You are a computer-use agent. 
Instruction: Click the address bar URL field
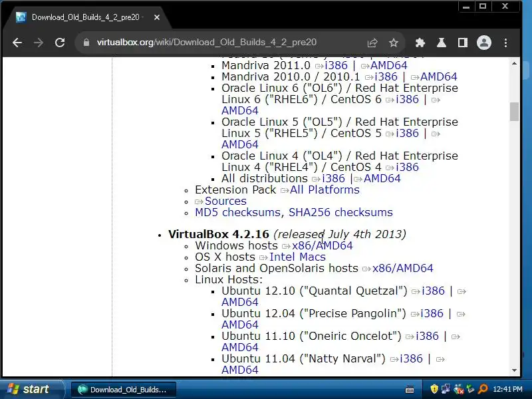coord(206,43)
